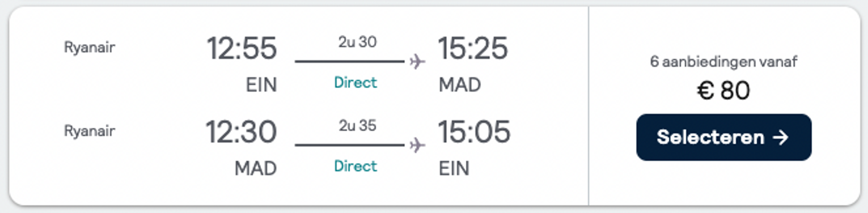868x213 pixels.
Task: Click the return flight airplane icon
Action: click(x=417, y=145)
